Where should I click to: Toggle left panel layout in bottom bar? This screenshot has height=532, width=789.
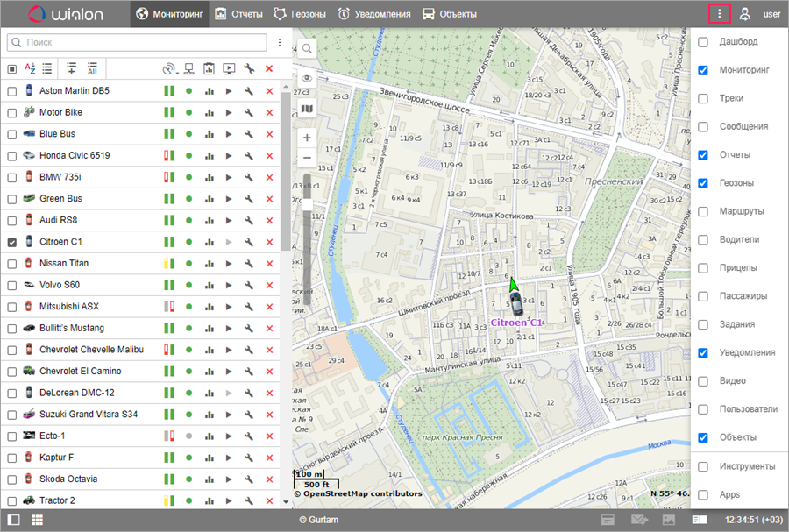click(x=13, y=520)
